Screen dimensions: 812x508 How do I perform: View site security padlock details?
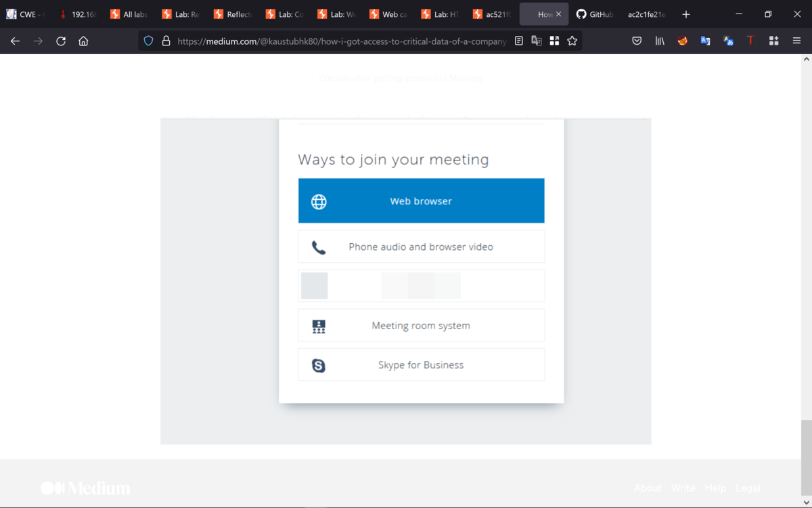click(166, 41)
